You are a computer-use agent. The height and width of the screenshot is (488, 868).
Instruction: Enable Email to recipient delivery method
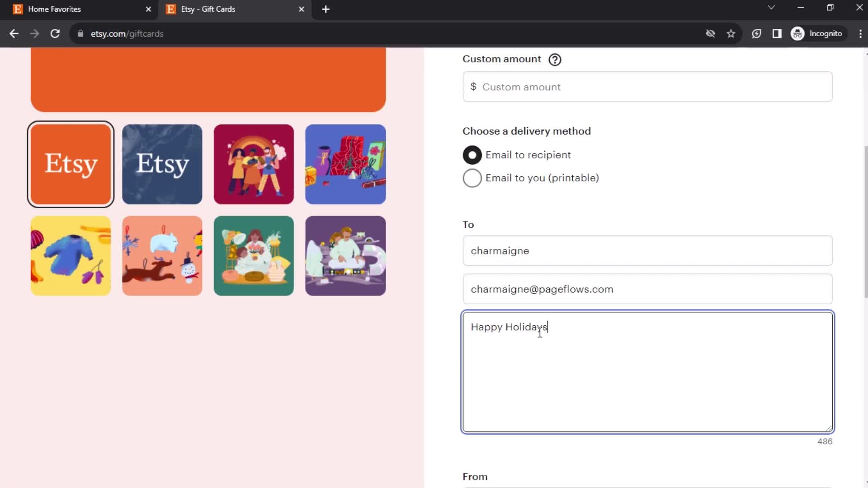tap(472, 155)
